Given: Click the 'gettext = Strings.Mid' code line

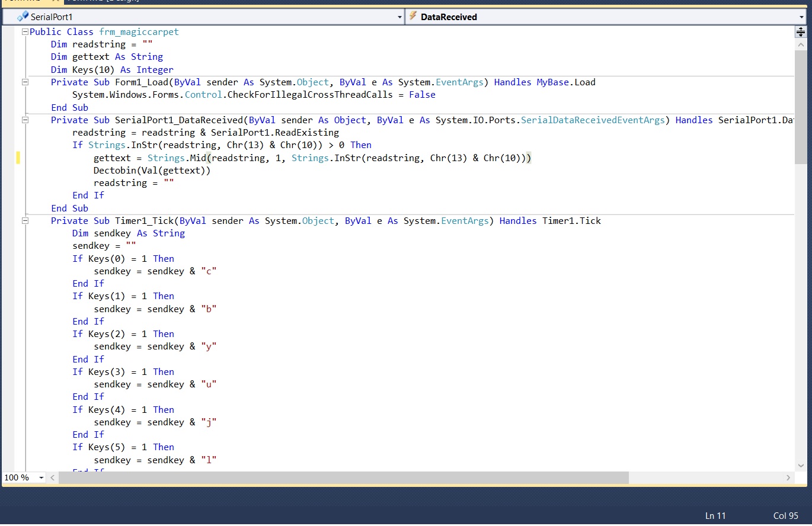Looking at the screenshot, I should pyautogui.click(x=312, y=158).
